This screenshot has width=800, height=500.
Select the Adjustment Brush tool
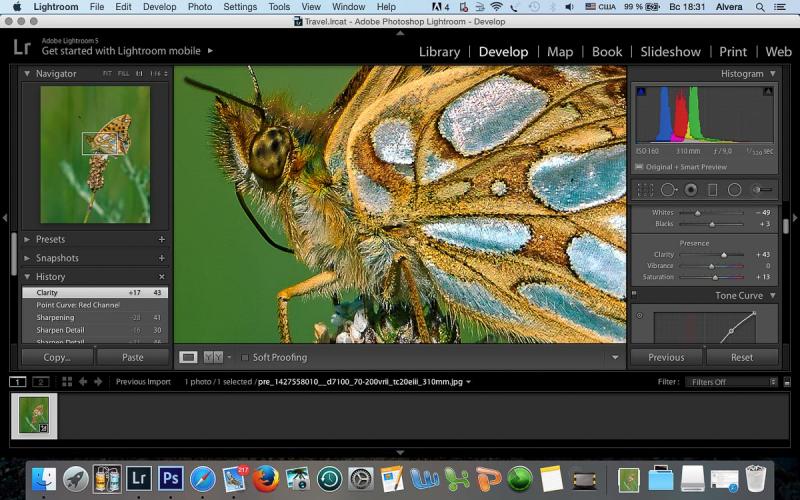tap(762, 190)
